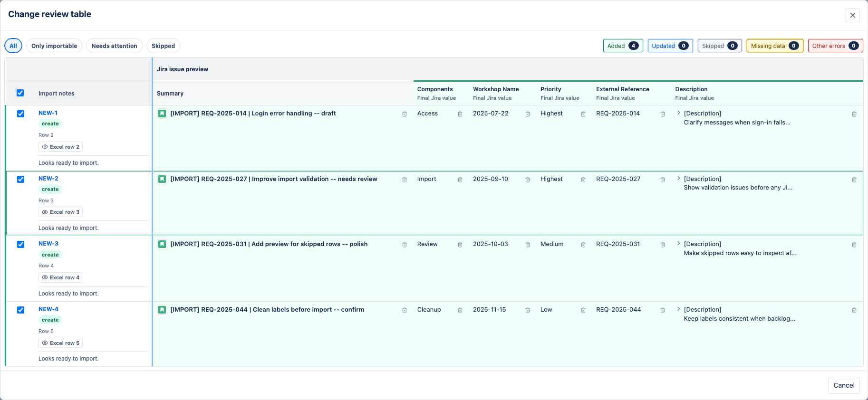Remove the Import component value
This screenshot has width=868, height=400.
coord(460,180)
